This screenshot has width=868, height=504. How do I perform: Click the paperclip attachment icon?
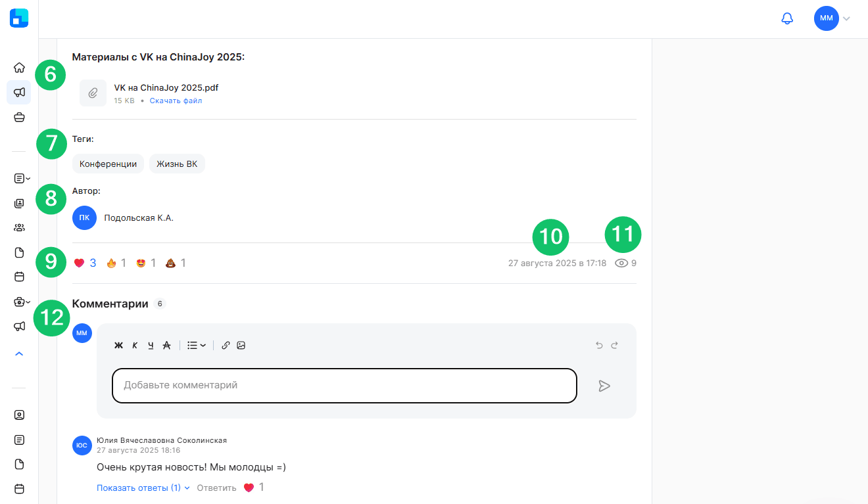(93, 93)
